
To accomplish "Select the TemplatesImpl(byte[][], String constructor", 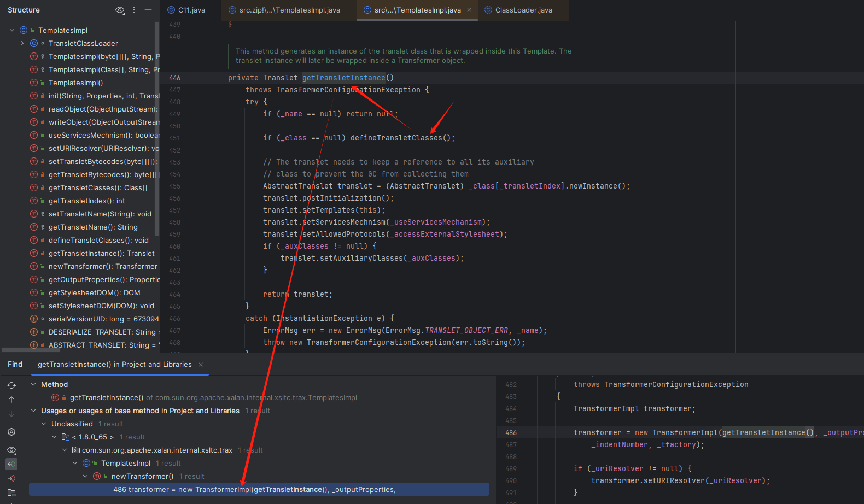I will 104,56.
